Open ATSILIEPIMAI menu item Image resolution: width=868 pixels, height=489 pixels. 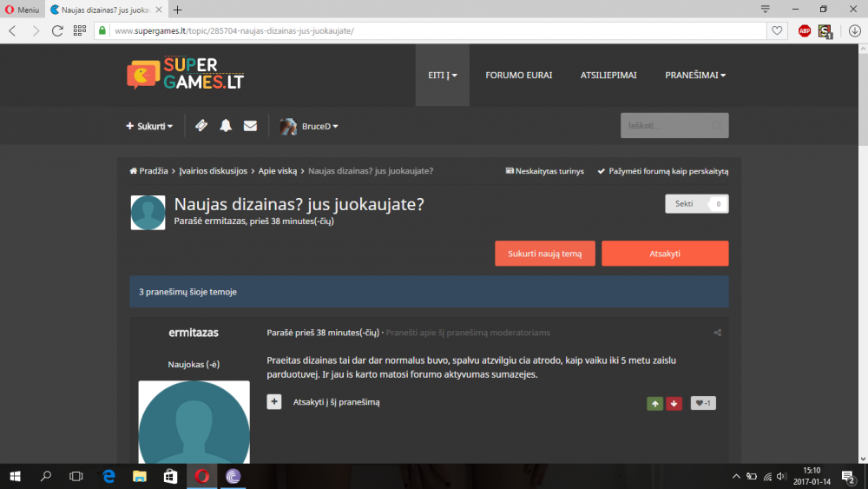pyautogui.click(x=608, y=76)
